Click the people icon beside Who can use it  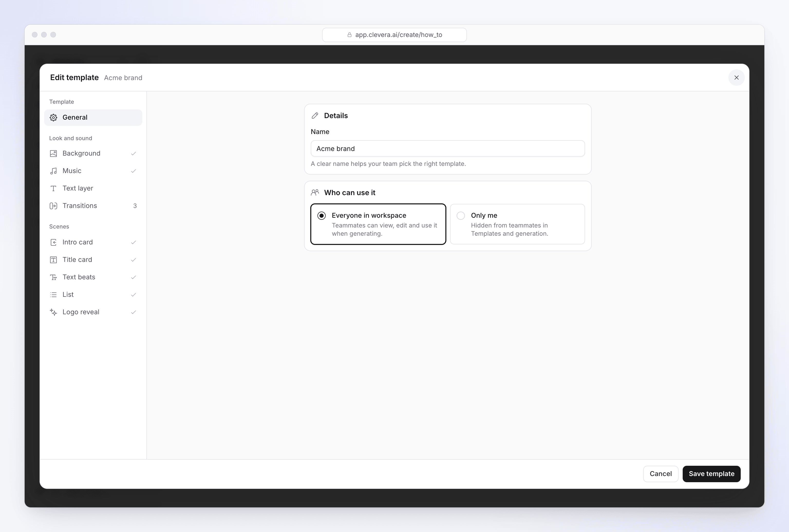point(315,193)
